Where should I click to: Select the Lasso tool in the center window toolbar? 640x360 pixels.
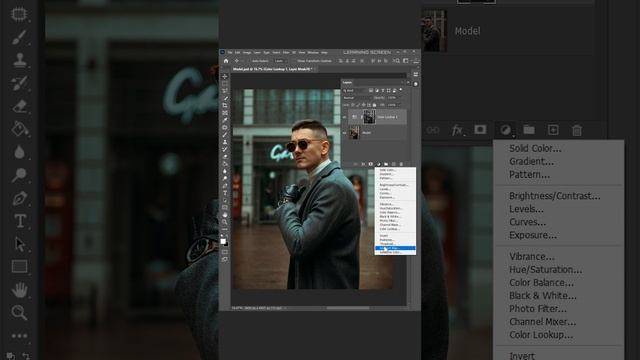(224, 91)
